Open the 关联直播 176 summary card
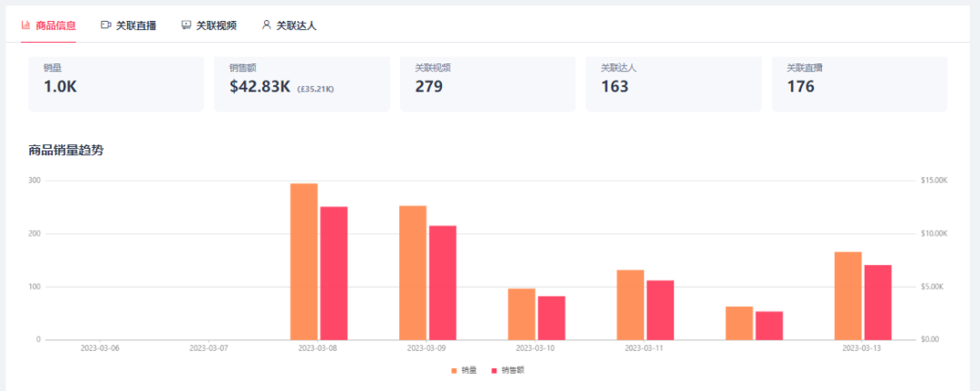Viewport: 980px width, 391px height. [x=859, y=83]
